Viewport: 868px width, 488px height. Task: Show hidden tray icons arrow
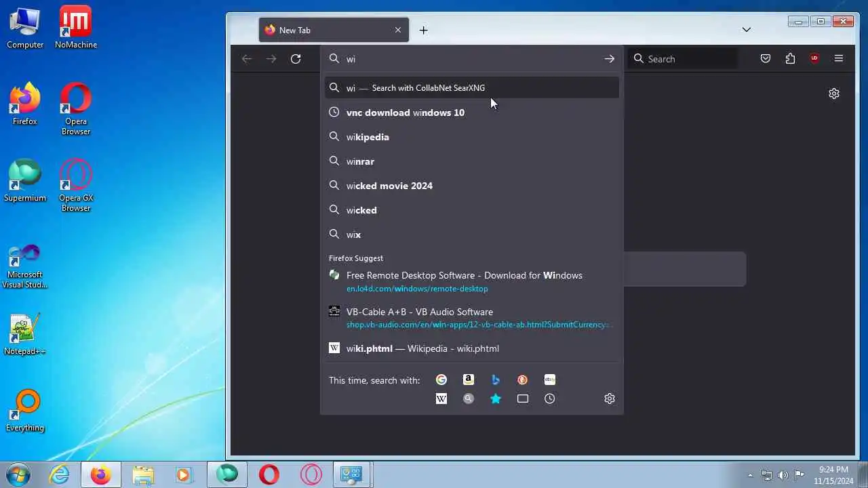pyautogui.click(x=750, y=475)
